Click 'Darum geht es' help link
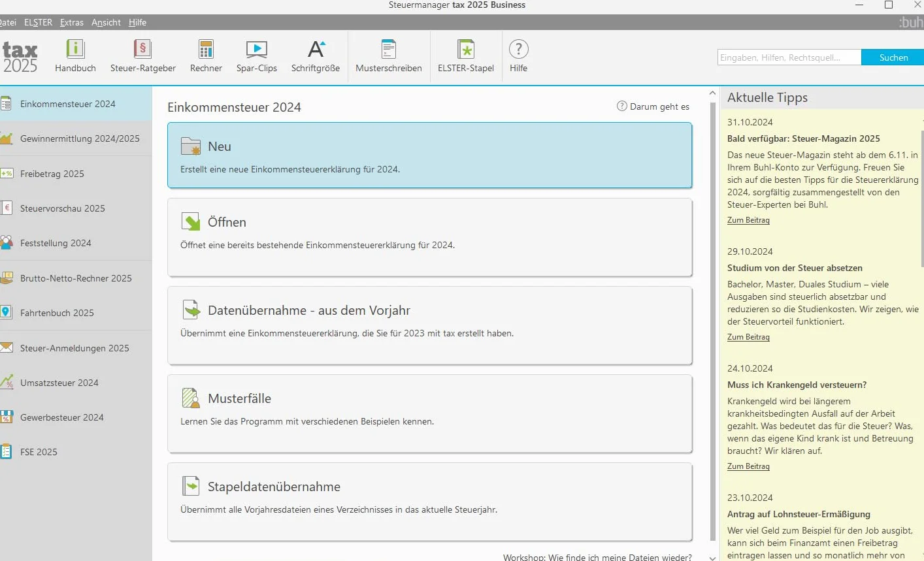This screenshot has height=561, width=924. click(653, 106)
